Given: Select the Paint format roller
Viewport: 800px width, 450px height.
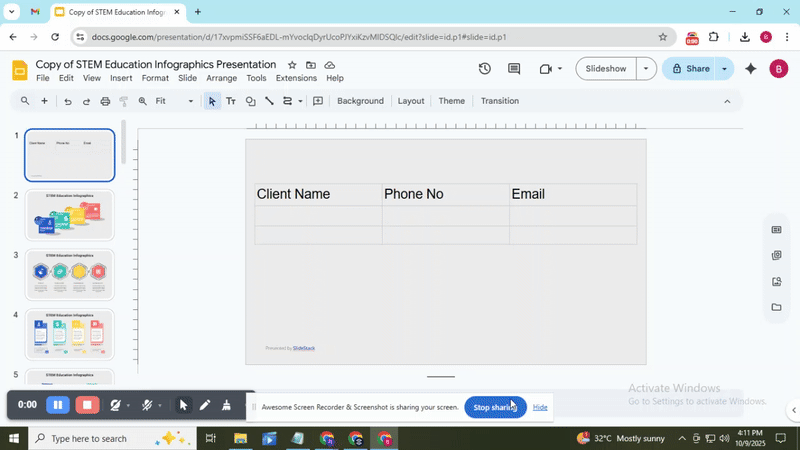Looking at the screenshot, I should click(x=124, y=101).
